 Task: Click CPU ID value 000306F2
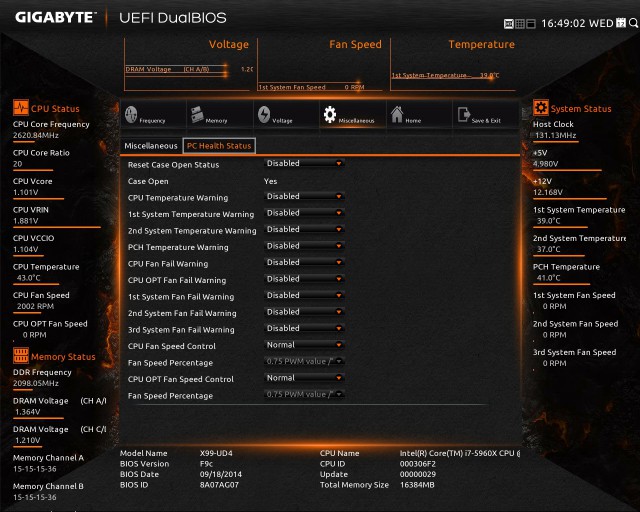[418, 464]
